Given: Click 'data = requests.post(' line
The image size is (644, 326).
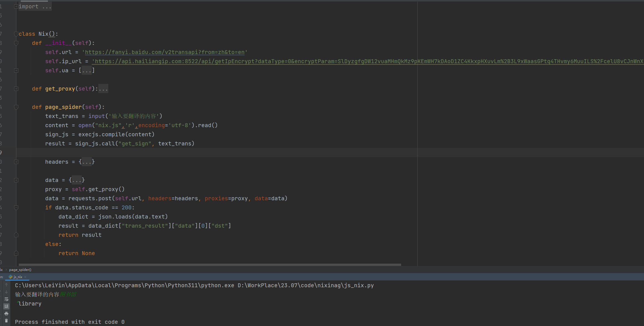Looking at the screenshot, I should click(166, 198).
